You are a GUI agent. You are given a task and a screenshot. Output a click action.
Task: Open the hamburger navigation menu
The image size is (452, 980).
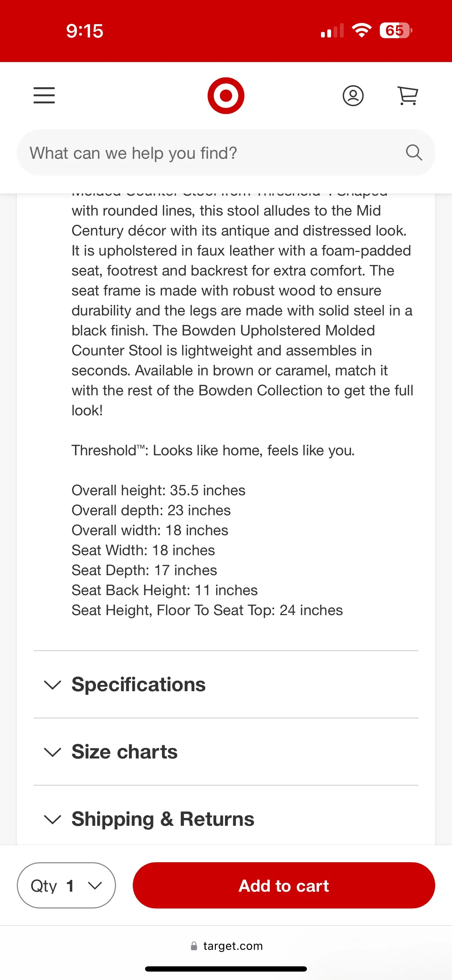pyautogui.click(x=44, y=96)
